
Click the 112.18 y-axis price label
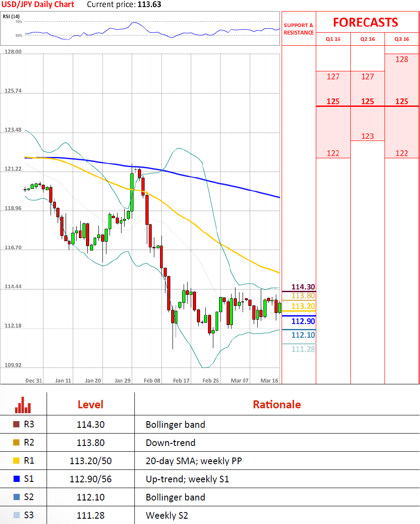tap(13, 326)
